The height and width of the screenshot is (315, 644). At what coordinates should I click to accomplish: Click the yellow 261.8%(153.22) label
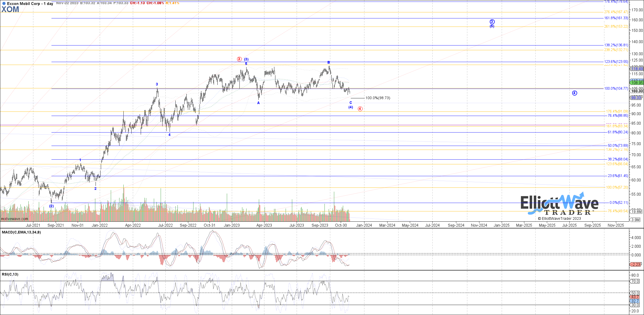(616, 26)
